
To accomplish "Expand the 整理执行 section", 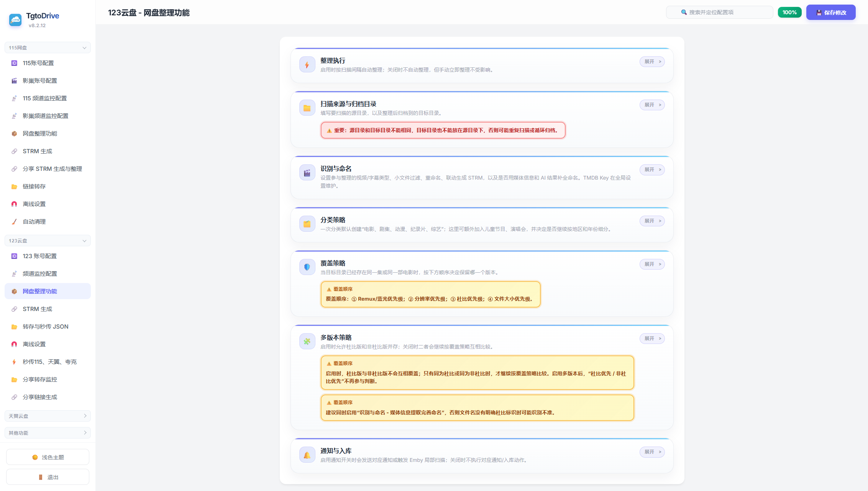I will (x=652, y=62).
